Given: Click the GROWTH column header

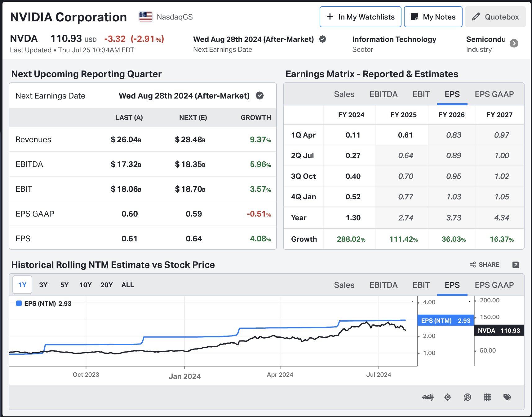Looking at the screenshot, I should point(256,118).
